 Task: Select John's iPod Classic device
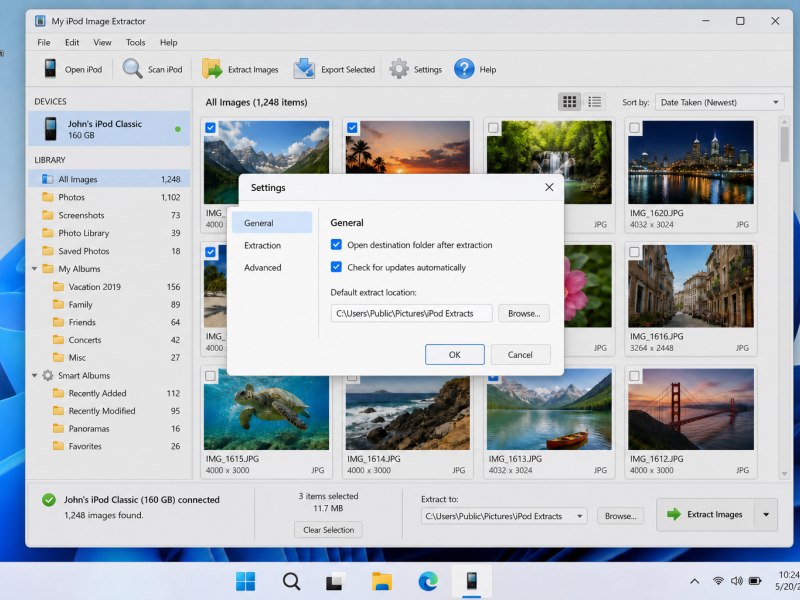coord(109,129)
